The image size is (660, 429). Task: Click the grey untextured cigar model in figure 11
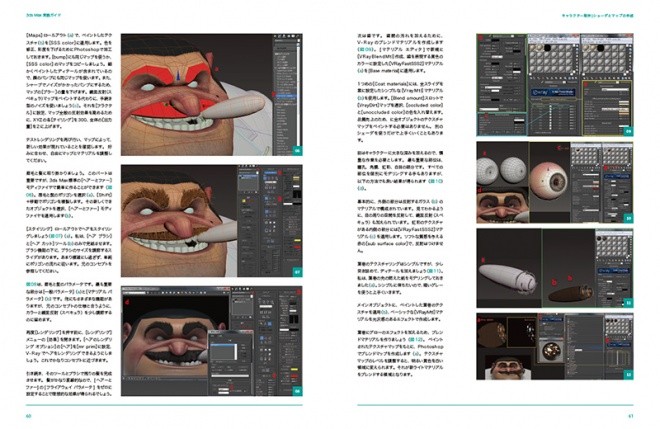508,277
